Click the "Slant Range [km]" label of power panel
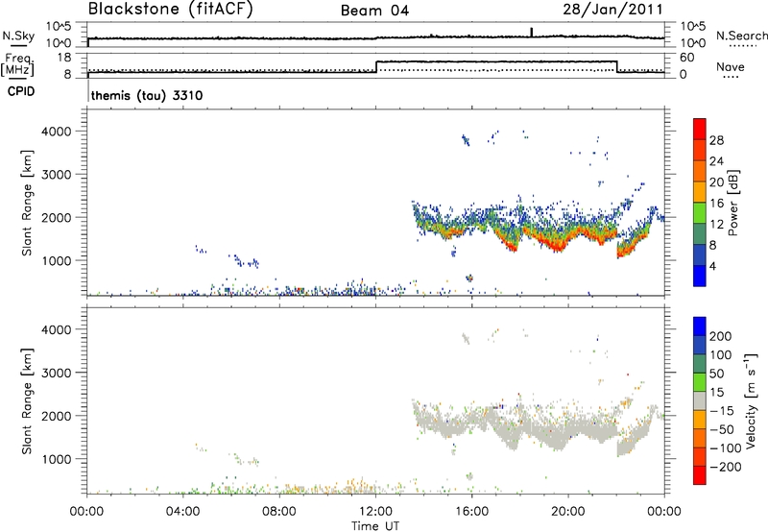This screenshot has height=532, width=768. [27, 203]
